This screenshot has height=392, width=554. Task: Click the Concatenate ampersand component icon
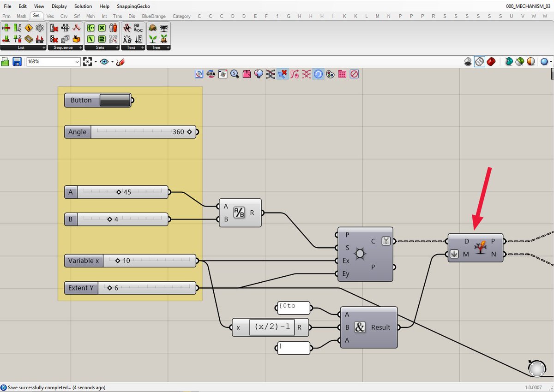[360, 327]
